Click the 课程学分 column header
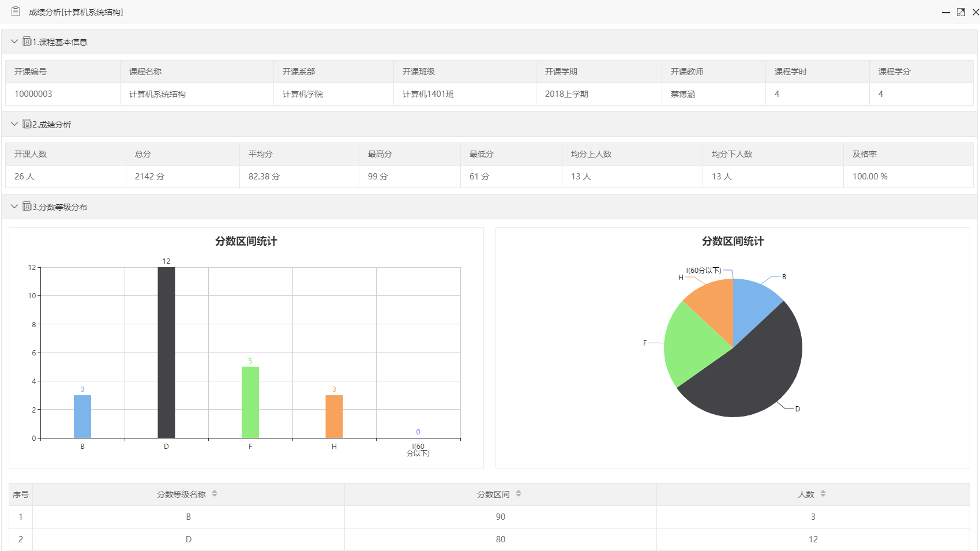Screen dimensions: 980x551 pos(921,72)
